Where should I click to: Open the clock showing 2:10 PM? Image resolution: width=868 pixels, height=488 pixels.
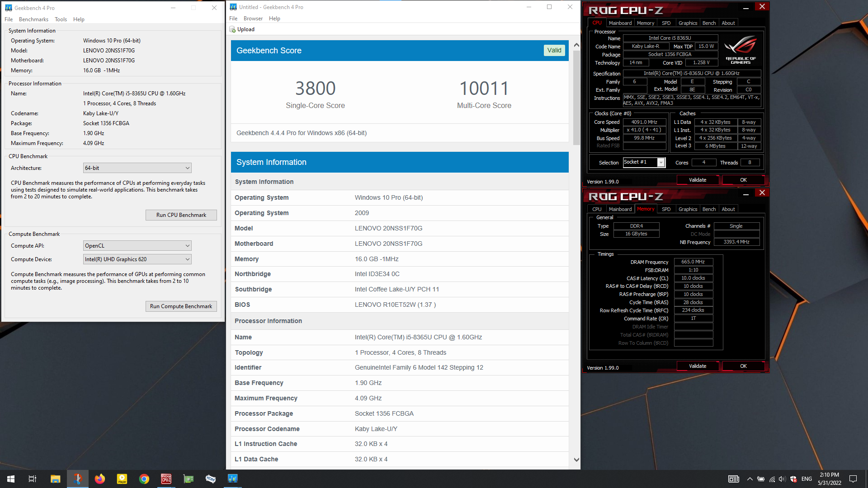pos(830,479)
